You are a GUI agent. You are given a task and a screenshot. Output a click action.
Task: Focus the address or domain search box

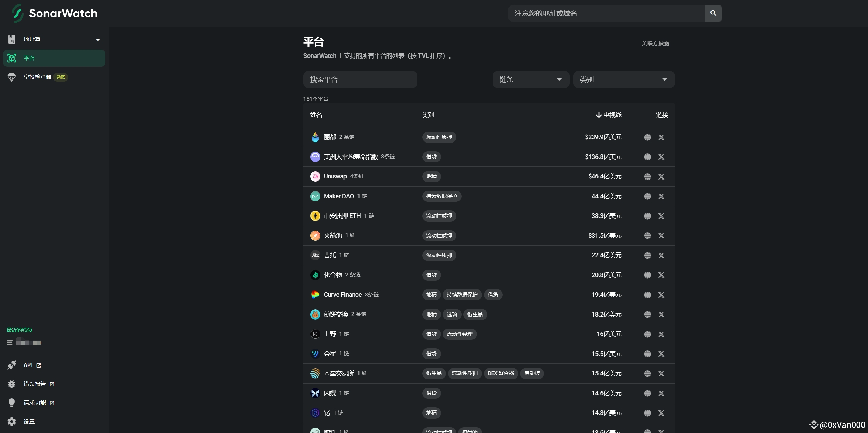606,13
